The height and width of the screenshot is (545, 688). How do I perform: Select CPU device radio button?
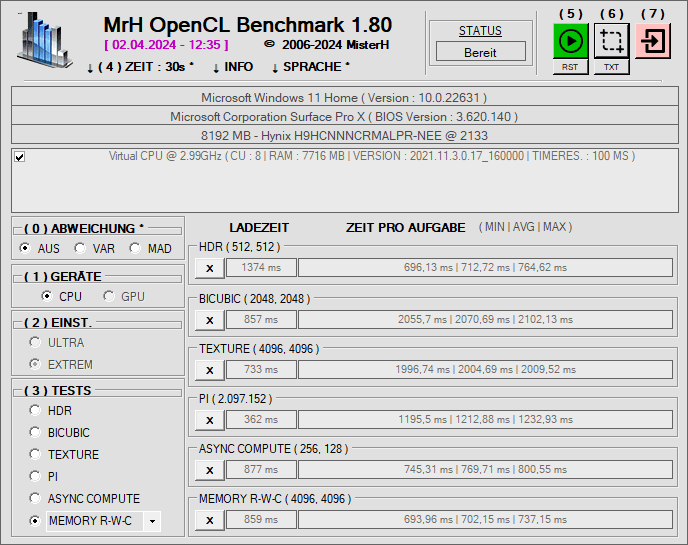pos(62,297)
